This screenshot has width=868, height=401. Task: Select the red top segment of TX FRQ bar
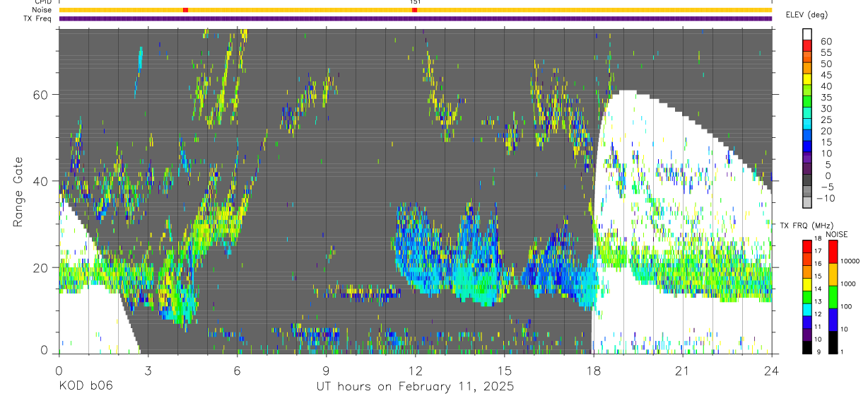click(807, 246)
